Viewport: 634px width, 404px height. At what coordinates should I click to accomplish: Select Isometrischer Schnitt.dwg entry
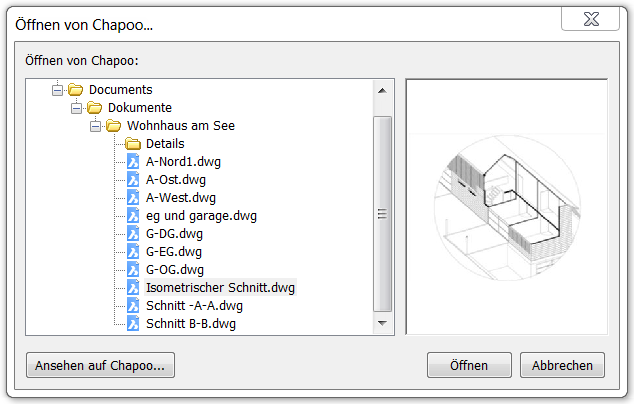point(220,288)
